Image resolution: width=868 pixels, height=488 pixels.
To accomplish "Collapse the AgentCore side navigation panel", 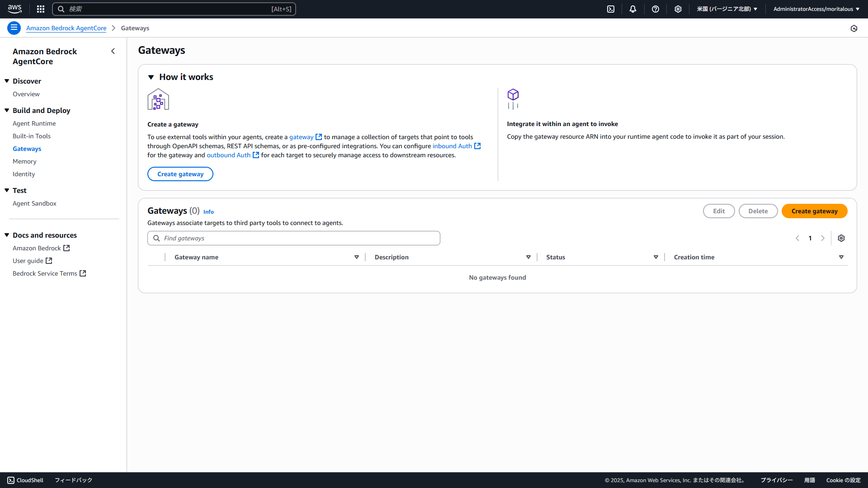I will point(113,52).
